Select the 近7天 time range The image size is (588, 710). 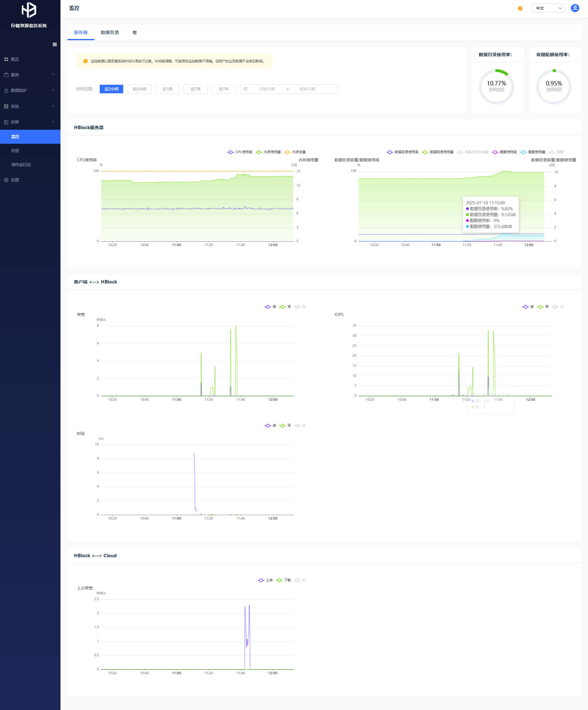(195, 89)
